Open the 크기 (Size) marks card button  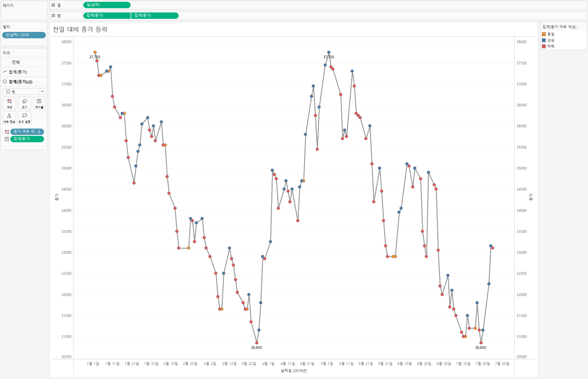(x=25, y=103)
